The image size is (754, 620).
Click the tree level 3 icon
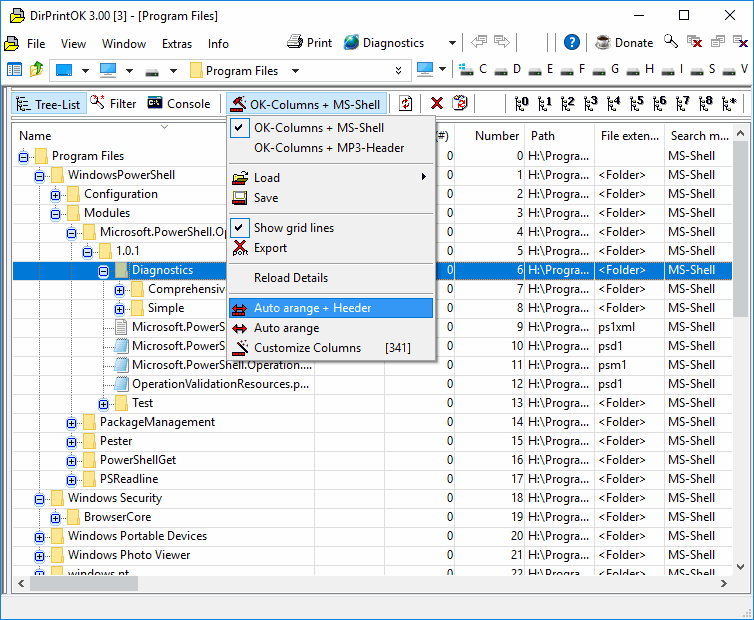[591, 103]
